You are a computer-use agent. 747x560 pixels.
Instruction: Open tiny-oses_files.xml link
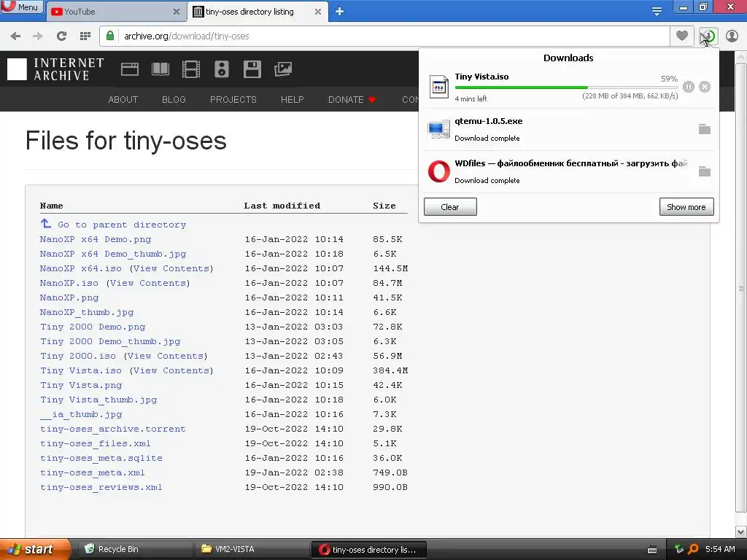click(x=96, y=443)
